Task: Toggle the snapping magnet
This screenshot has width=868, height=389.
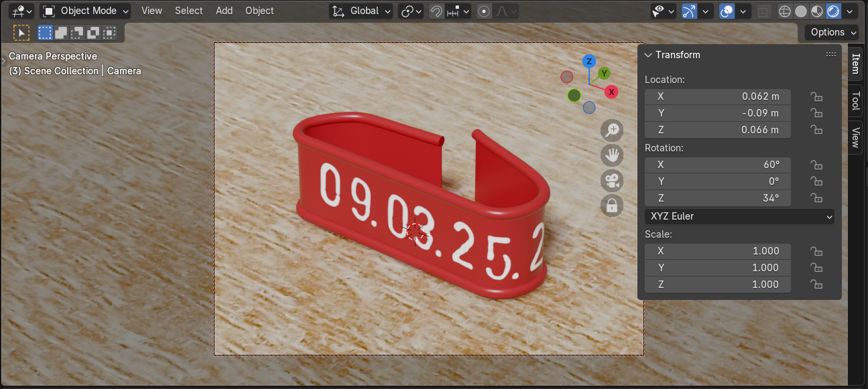Action: pos(436,11)
